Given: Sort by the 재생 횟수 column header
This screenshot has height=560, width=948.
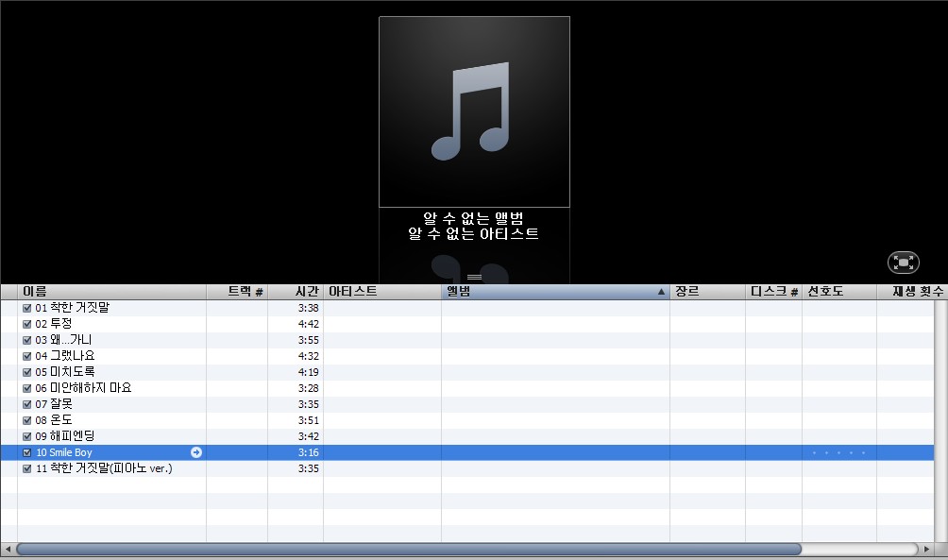Looking at the screenshot, I should click(x=910, y=292).
